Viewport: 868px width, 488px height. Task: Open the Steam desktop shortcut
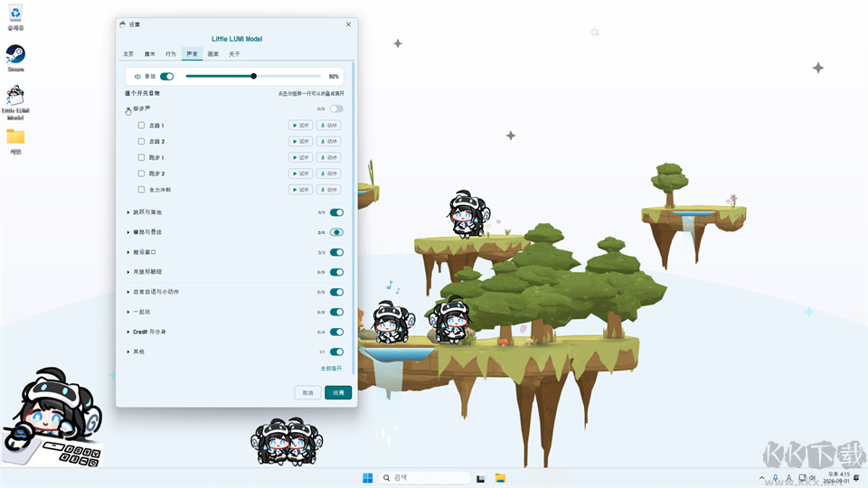click(15, 58)
